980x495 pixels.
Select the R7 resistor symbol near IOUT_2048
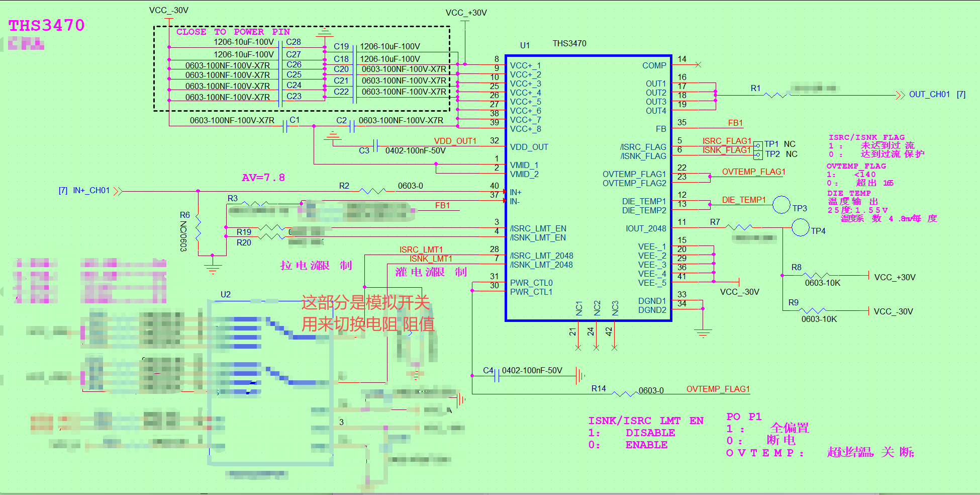[740, 227]
